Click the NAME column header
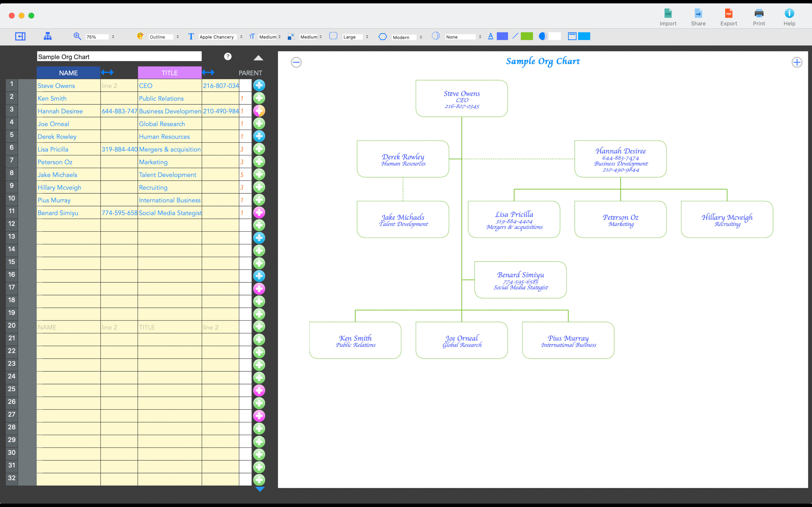 69,73
